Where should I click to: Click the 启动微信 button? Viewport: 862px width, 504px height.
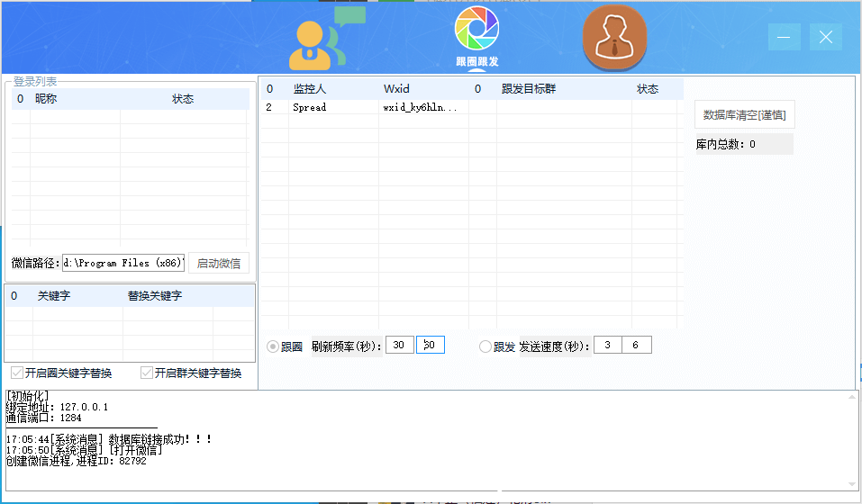click(x=219, y=264)
